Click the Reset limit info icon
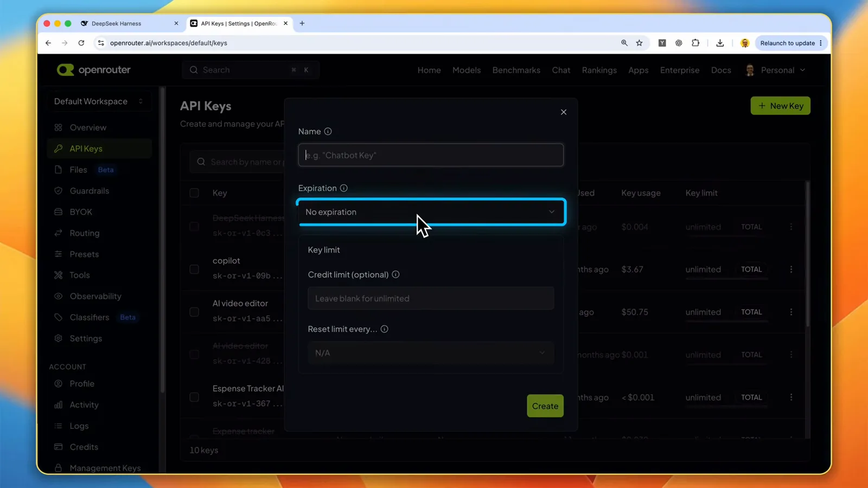Viewport: 868px width, 488px height. (384, 329)
